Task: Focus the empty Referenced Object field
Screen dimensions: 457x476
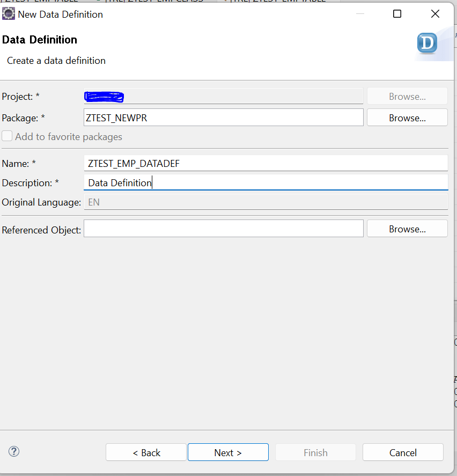Action: coord(223,229)
